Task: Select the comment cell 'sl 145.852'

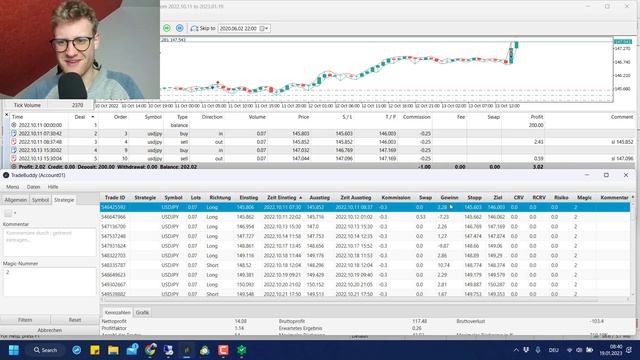Action: [622, 142]
